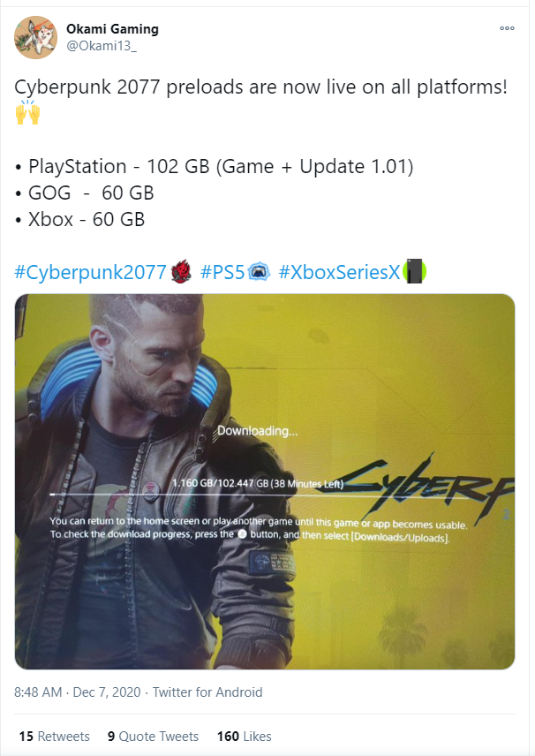This screenshot has width=535, height=756.
Task: Click the Cyberpunk samurai emoji icon
Action: pos(181,272)
